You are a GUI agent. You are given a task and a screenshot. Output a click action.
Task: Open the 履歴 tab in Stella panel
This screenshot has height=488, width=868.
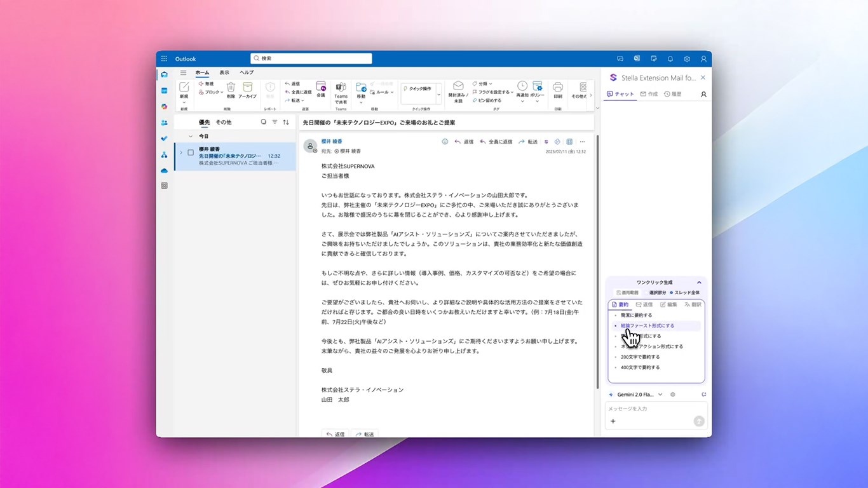tap(672, 94)
